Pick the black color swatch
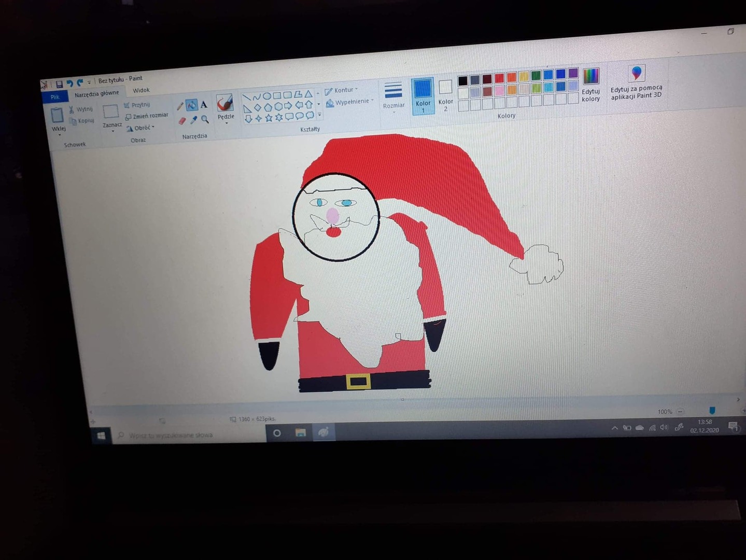 coord(462,80)
